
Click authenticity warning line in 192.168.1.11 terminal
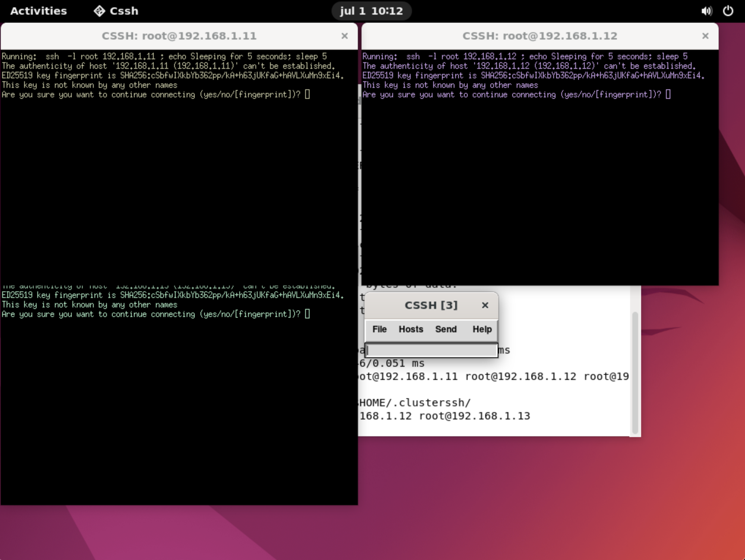coord(168,66)
